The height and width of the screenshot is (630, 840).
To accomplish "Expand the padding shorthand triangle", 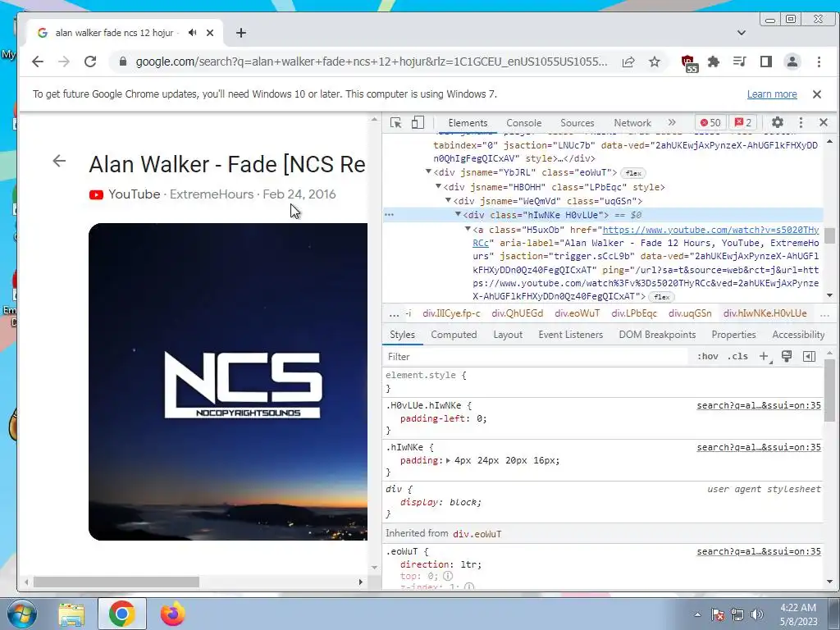I will [x=448, y=461].
